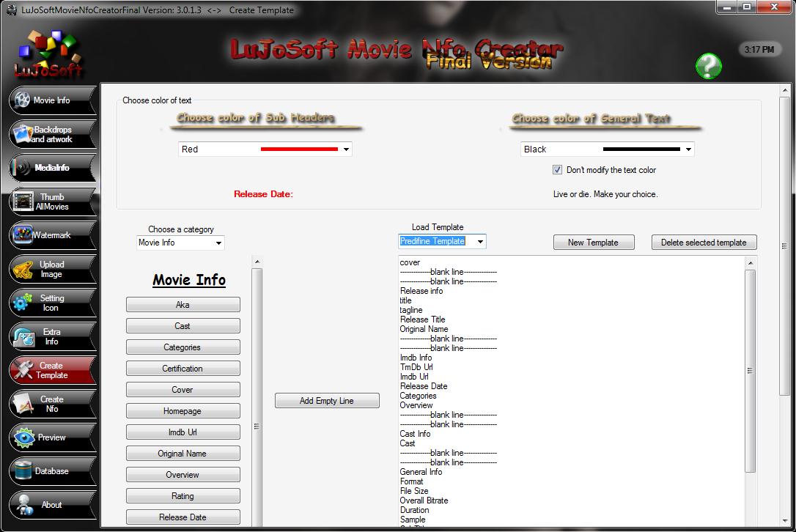Click the red Sub Headers color bar
Image resolution: width=796 pixels, height=532 pixels.
point(299,149)
